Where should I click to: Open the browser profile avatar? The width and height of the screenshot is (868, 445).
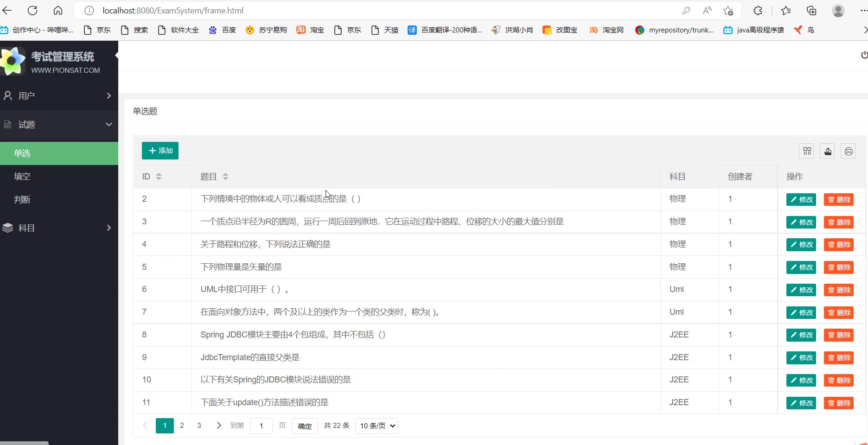point(838,11)
